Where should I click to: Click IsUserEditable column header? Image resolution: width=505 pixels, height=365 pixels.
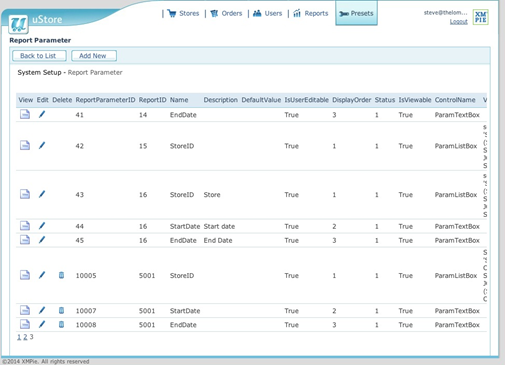click(x=306, y=100)
